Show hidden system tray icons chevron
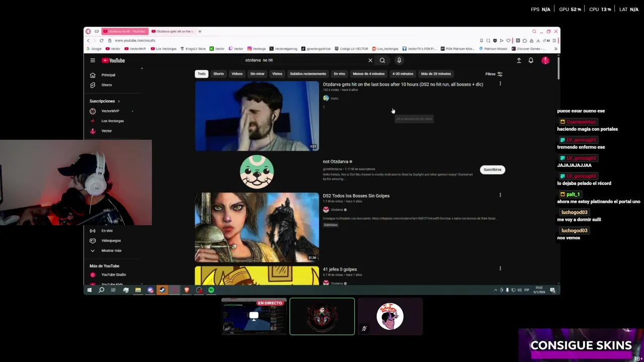Viewport: 644px width, 362px height. click(x=495, y=290)
